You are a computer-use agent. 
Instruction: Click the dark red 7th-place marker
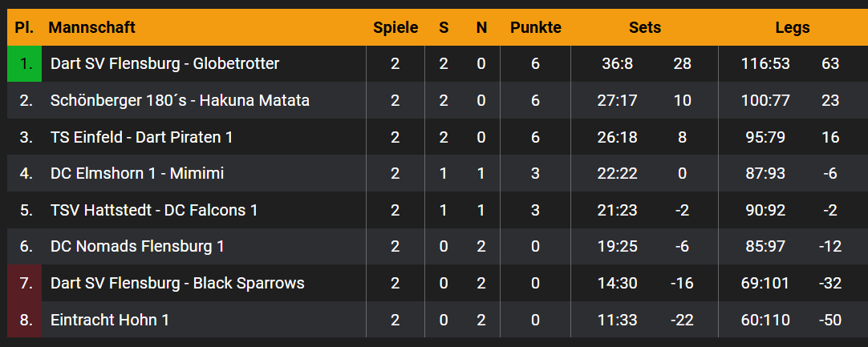click(x=25, y=284)
